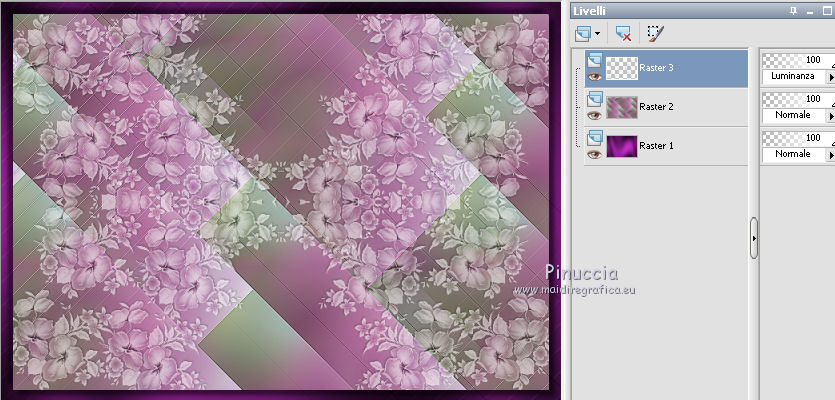Open Normale blend mode dropdown for Raster 2
The height and width of the screenshot is (400, 835).
(793, 115)
